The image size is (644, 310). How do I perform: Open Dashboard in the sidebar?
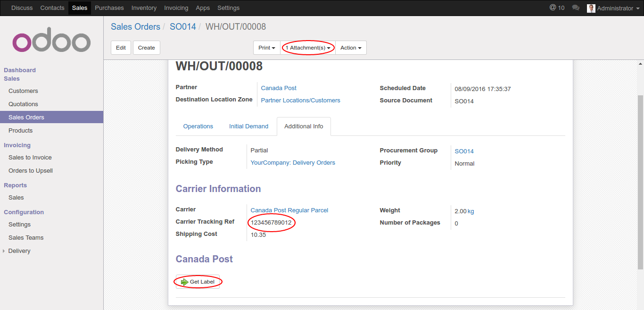tap(20, 70)
